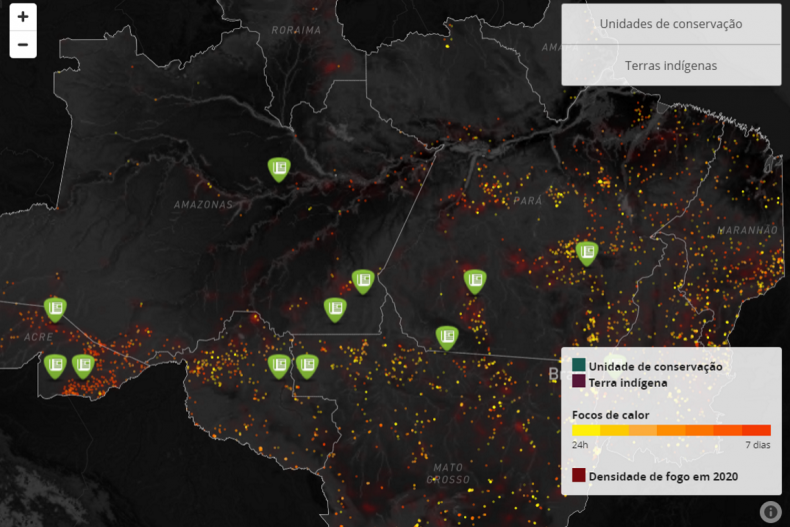Select lower marker of southeastern Amazonas pair

point(335,309)
